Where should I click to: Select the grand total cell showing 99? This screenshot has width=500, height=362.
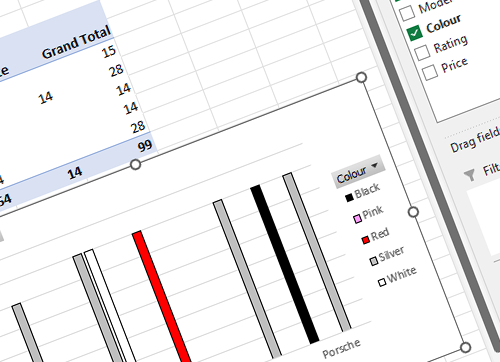click(144, 146)
